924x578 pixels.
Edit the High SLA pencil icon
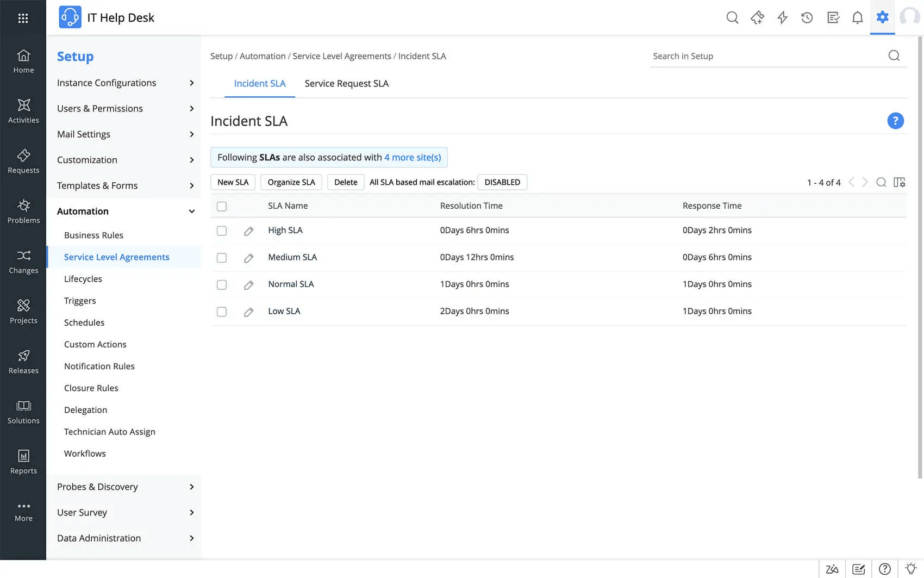click(x=248, y=231)
